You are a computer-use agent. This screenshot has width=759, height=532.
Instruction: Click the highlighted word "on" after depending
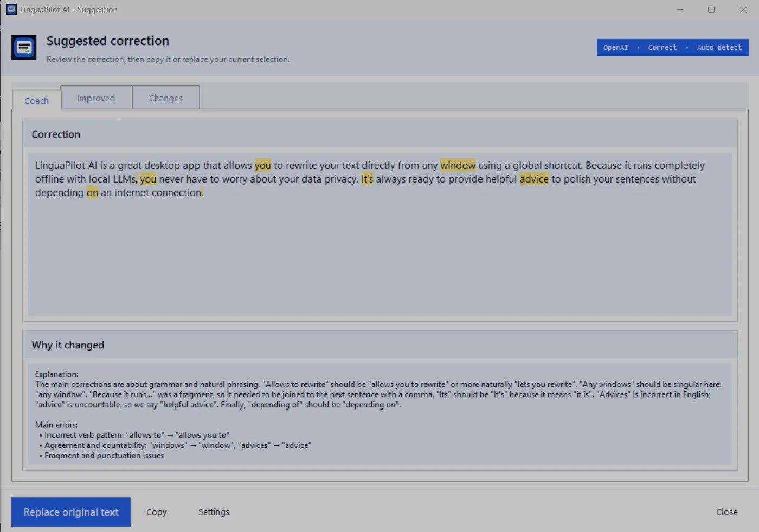tap(92, 192)
